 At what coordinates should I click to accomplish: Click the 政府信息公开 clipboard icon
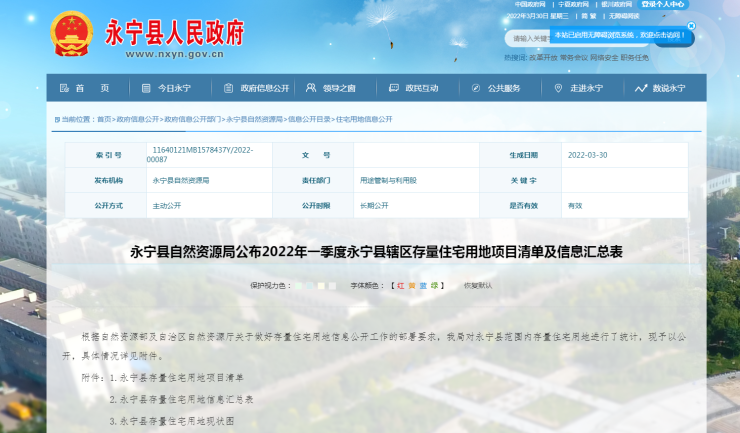pos(229,88)
